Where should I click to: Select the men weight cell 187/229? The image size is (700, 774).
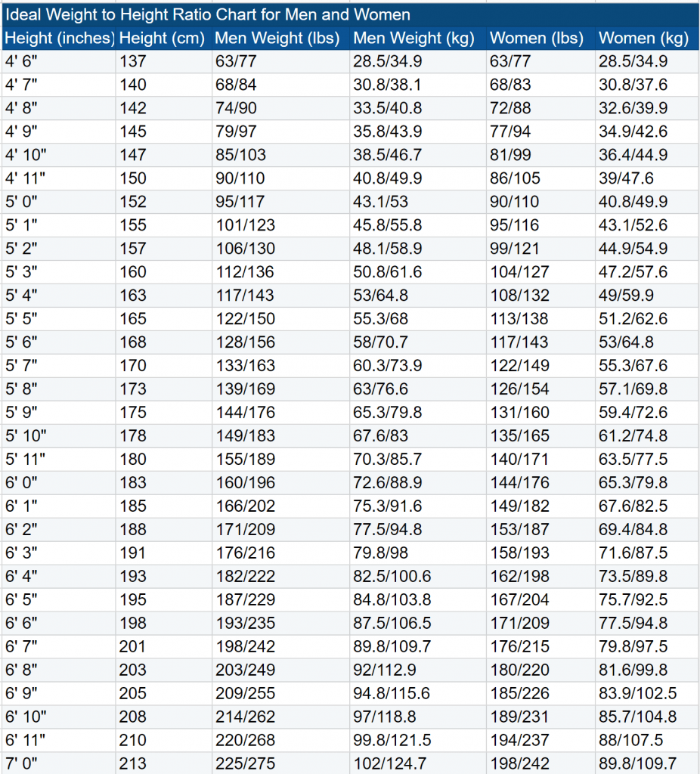(x=280, y=599)
